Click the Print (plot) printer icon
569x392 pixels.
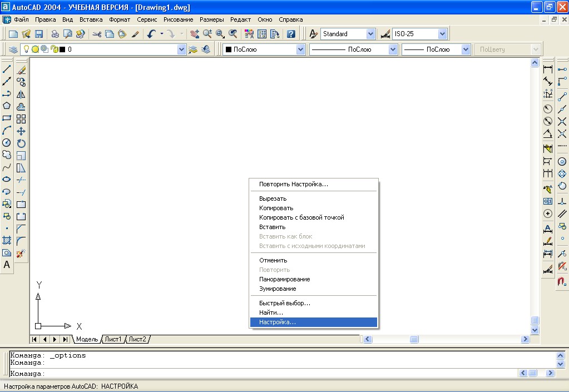55,34
